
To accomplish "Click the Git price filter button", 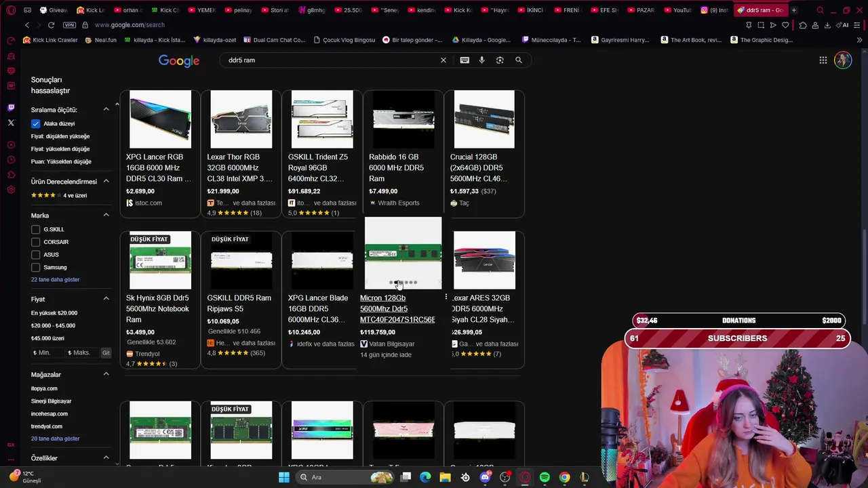I will (106, 353).
